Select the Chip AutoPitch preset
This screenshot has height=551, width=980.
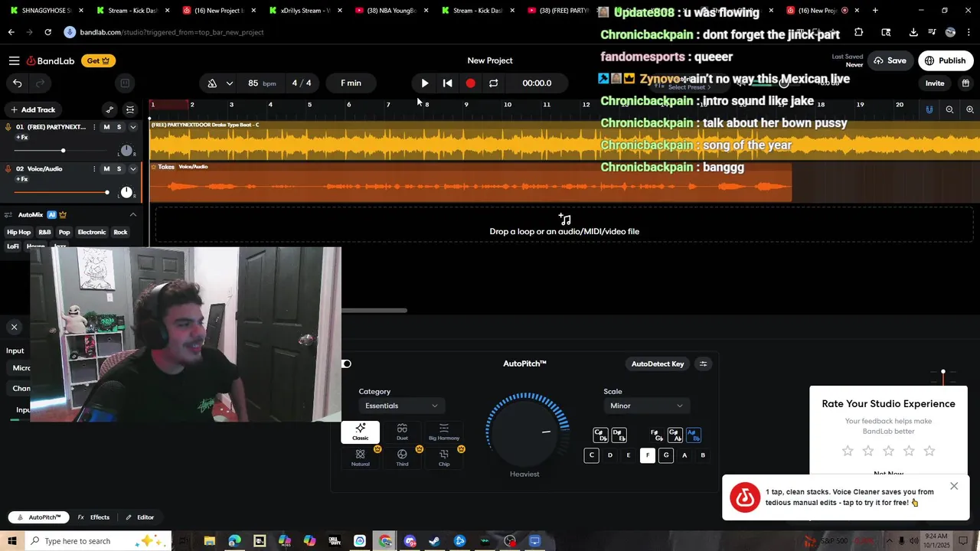pyautogui.click(x=444, y=458)
